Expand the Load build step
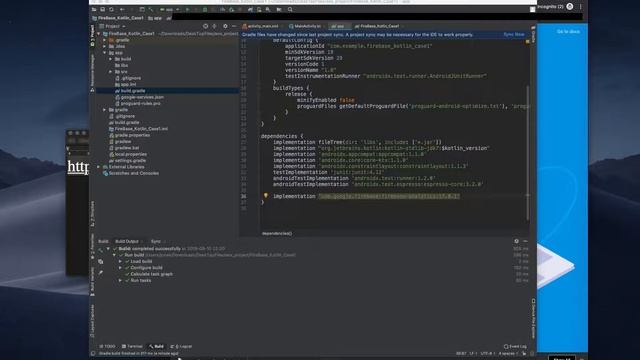This screenshot has height=360, width=640. click(x=120, y=261)
